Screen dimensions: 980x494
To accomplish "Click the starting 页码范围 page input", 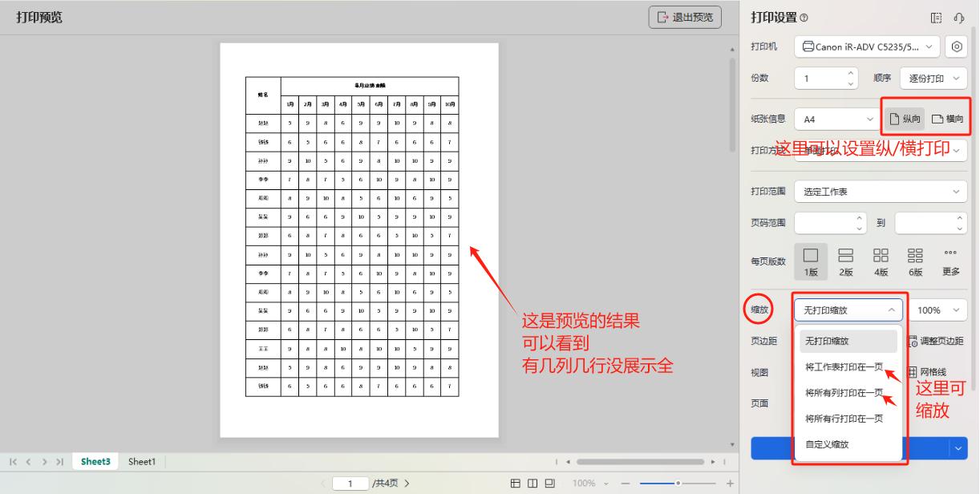I will pyautogui.click(x=824, y=223).
